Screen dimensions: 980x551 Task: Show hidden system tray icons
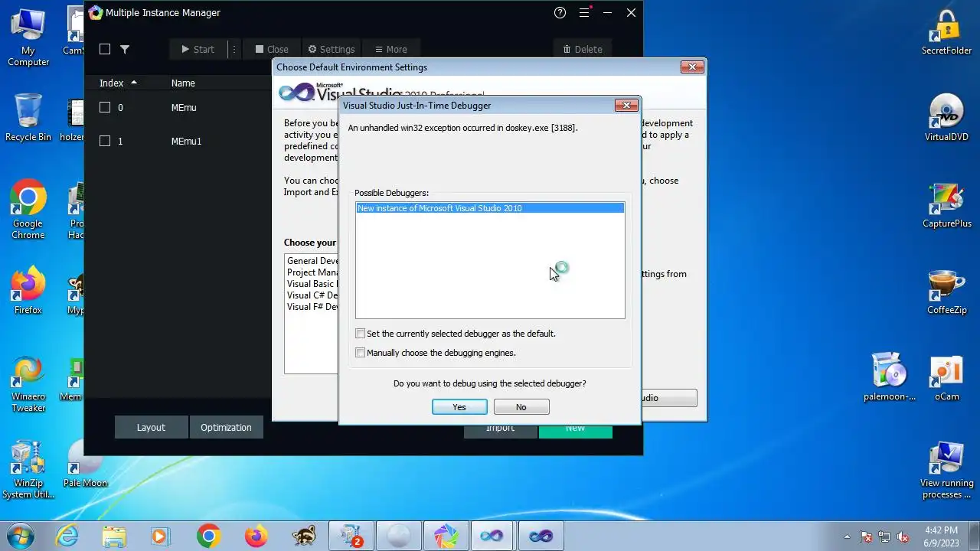pos(847,536)
